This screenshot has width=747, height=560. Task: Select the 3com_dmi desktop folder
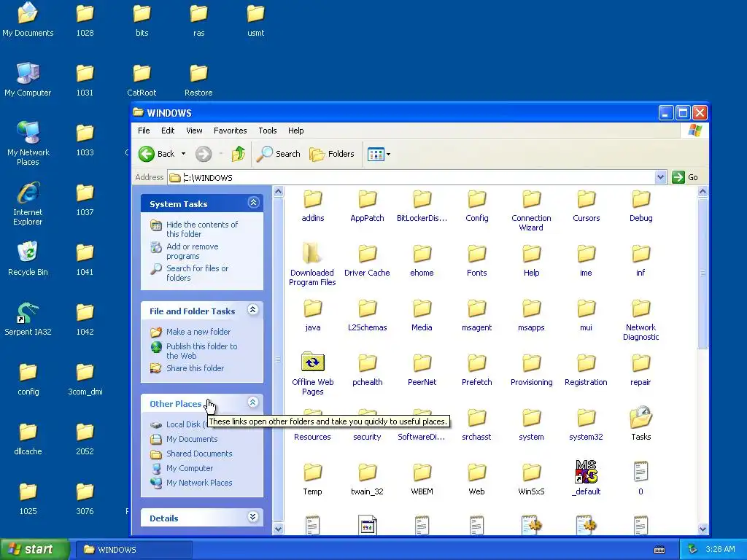click(x=85, y=379)
